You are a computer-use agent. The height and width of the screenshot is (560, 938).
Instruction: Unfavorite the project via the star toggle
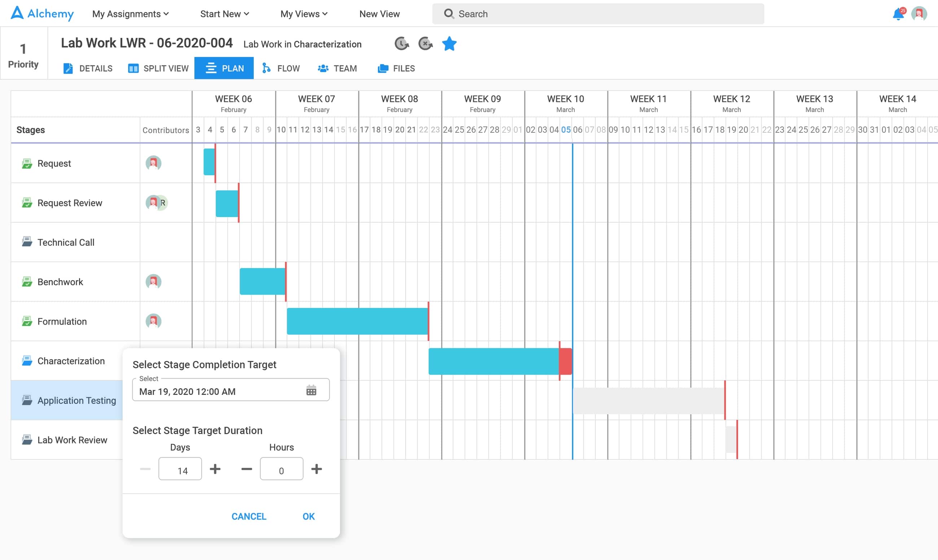449,43
